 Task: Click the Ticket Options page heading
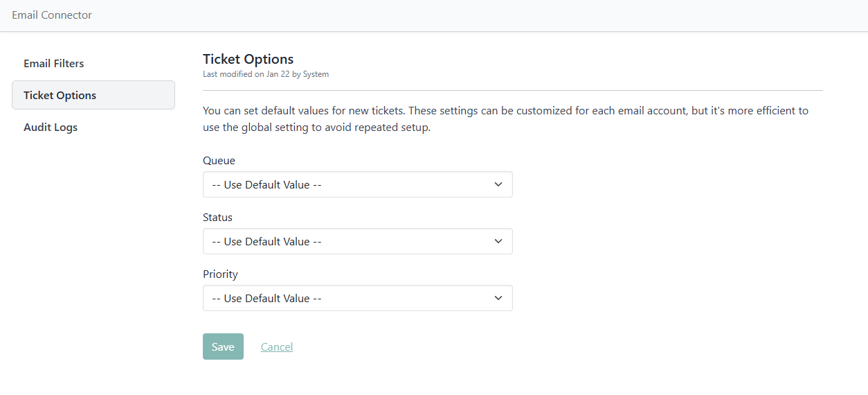coord(248,59)
